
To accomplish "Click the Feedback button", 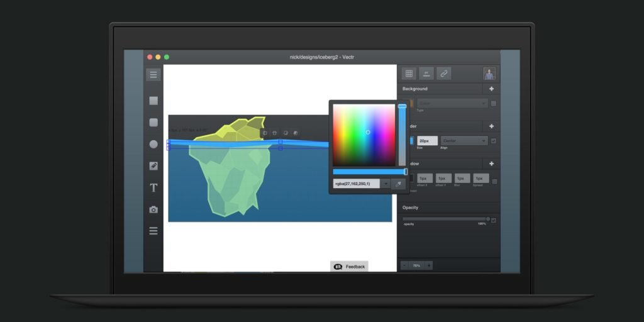I will pyautogui.click(x=349, y=267).
